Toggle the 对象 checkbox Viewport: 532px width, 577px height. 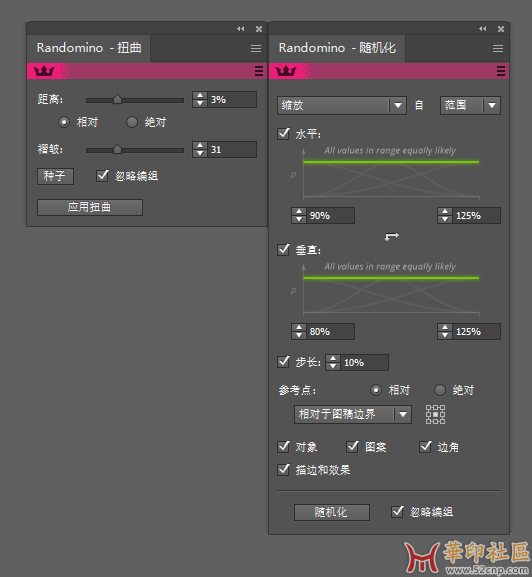283,447
